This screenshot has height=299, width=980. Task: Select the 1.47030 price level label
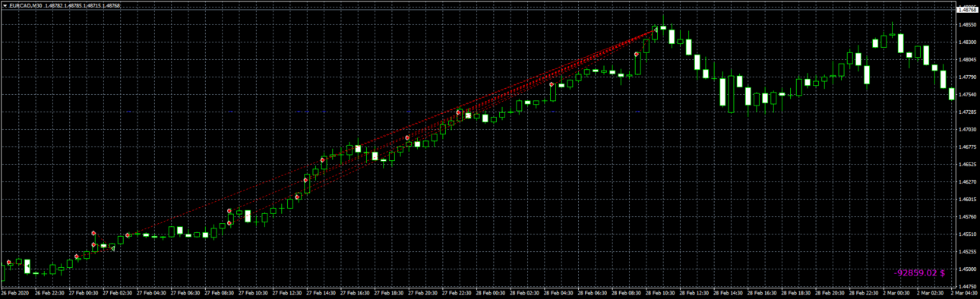[968, 130]
